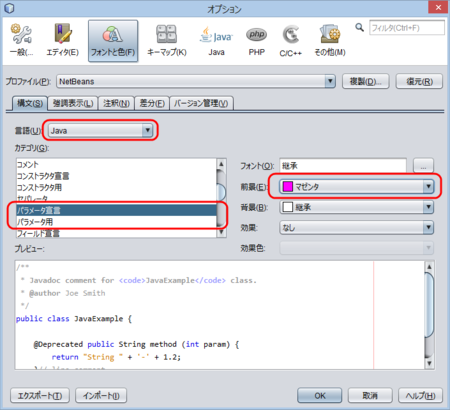
Task: Open the C/C++ options category
Action: 291,40
